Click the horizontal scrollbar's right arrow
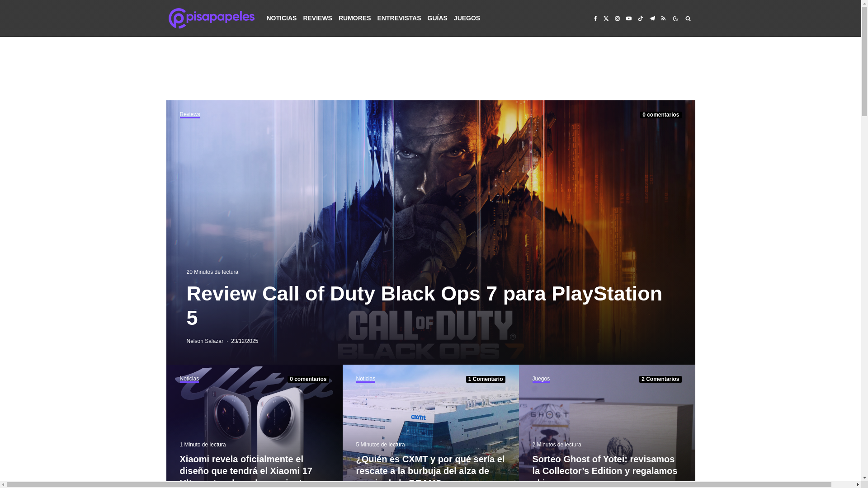The width and height of the screenshot is (868, 488). 858,484
